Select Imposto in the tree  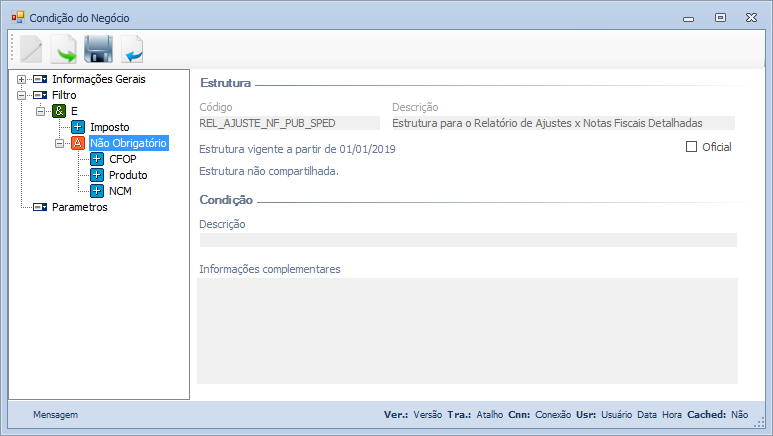[109, 127]
